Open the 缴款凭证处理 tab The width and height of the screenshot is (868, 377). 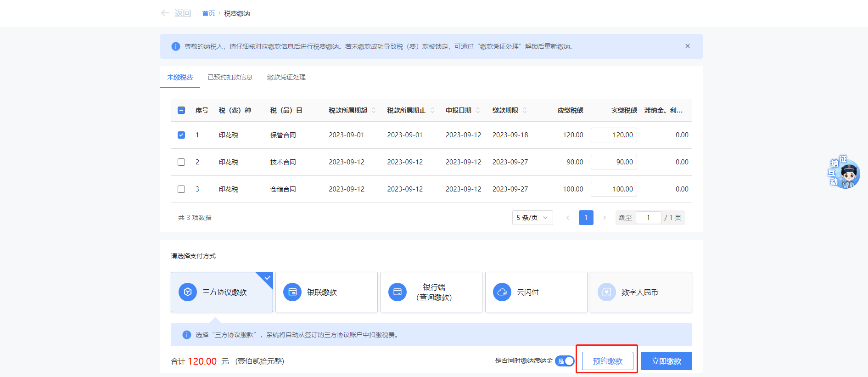tap(286, 77)
